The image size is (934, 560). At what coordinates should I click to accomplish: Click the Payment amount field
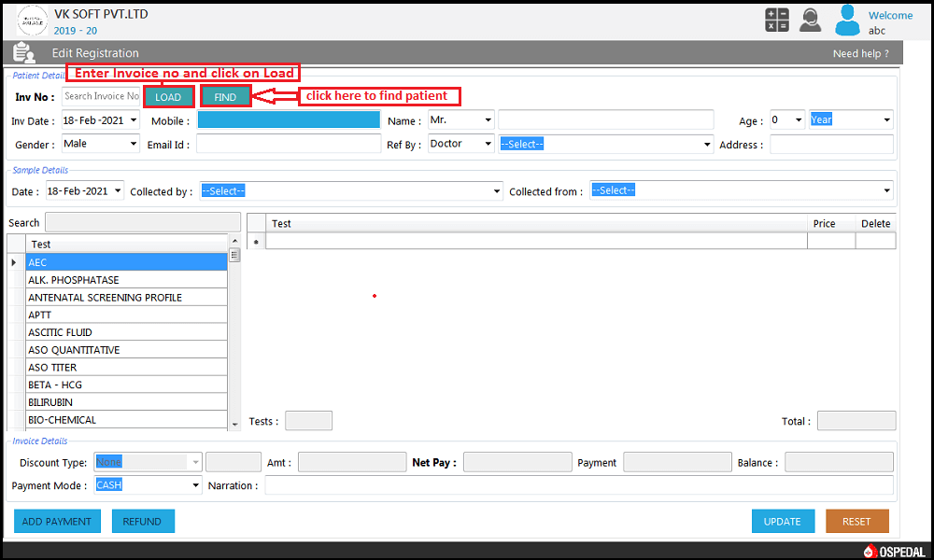[677, 462]
